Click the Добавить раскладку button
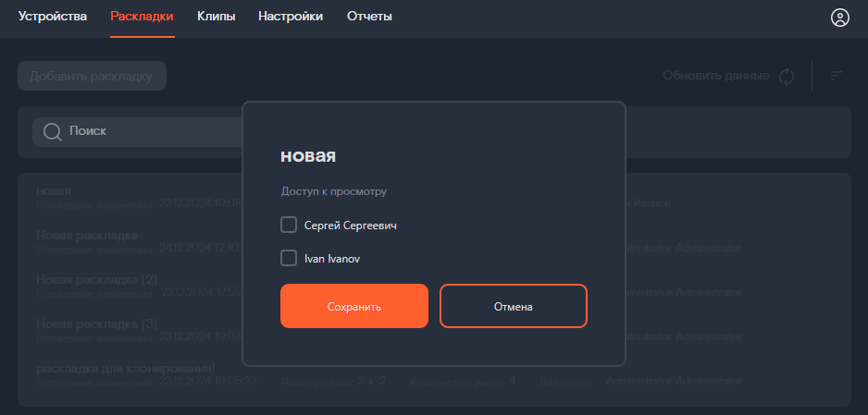This screenshot has width=868, height=415. (x=92, y=76)
